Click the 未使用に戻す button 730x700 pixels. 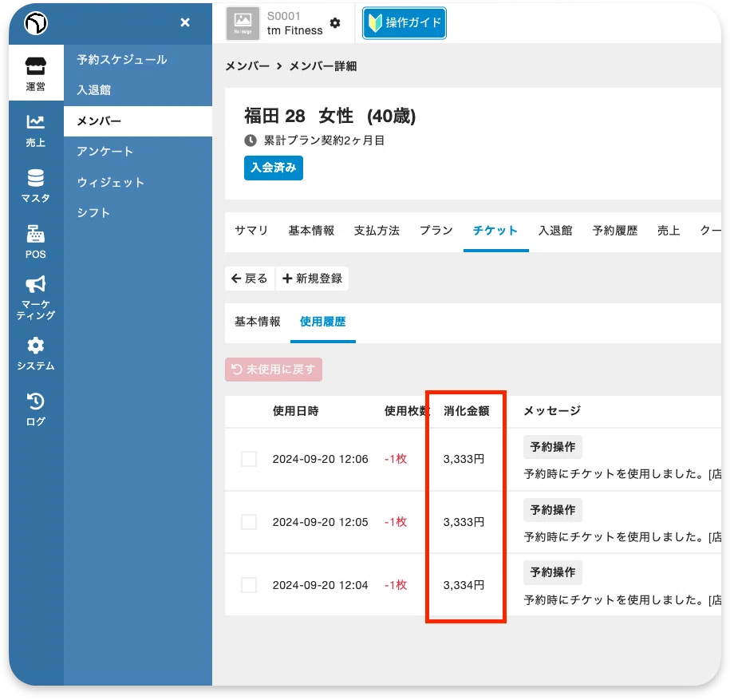point(274,370)
